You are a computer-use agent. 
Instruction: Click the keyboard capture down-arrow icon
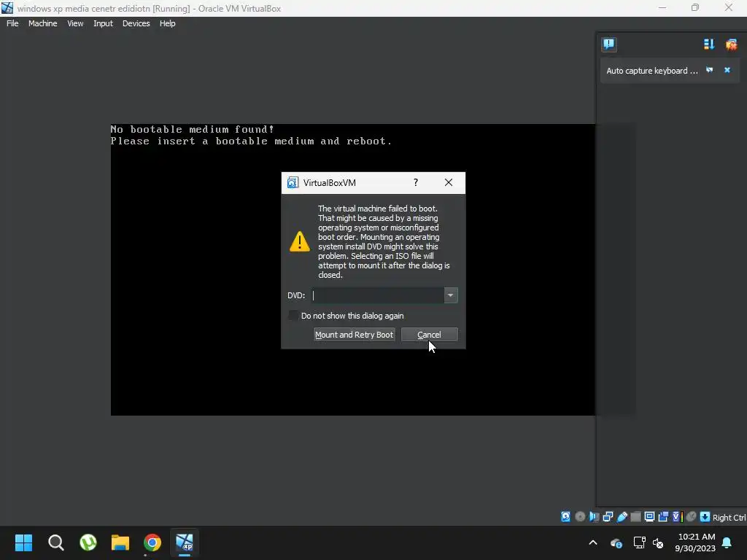point(705,517)
